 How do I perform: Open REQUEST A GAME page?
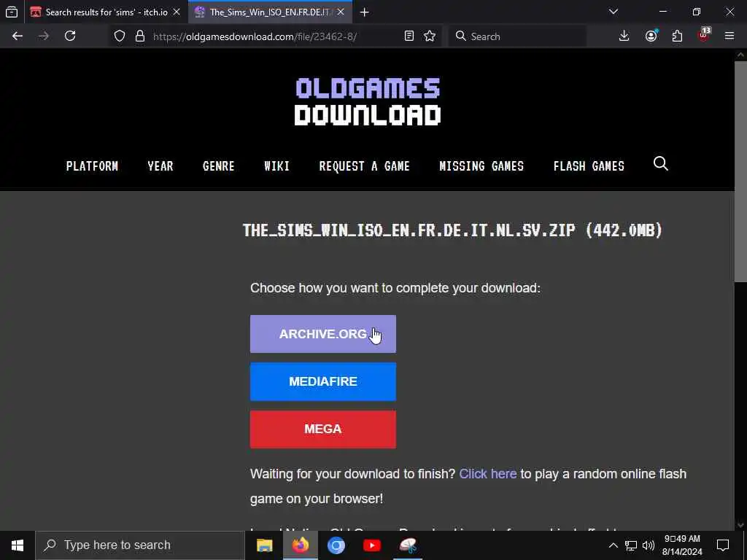[x=365, y=166]
